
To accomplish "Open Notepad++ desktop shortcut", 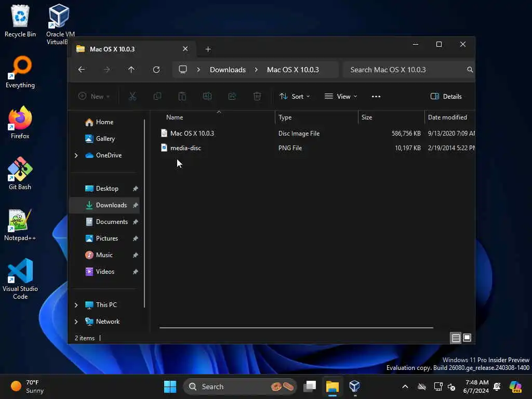I will 20,224.
